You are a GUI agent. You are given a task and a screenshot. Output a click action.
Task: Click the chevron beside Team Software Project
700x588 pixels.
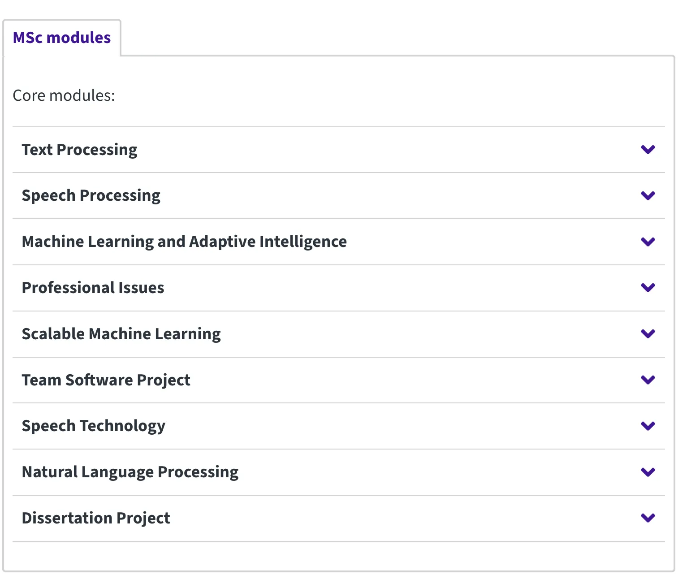[648, 380]
